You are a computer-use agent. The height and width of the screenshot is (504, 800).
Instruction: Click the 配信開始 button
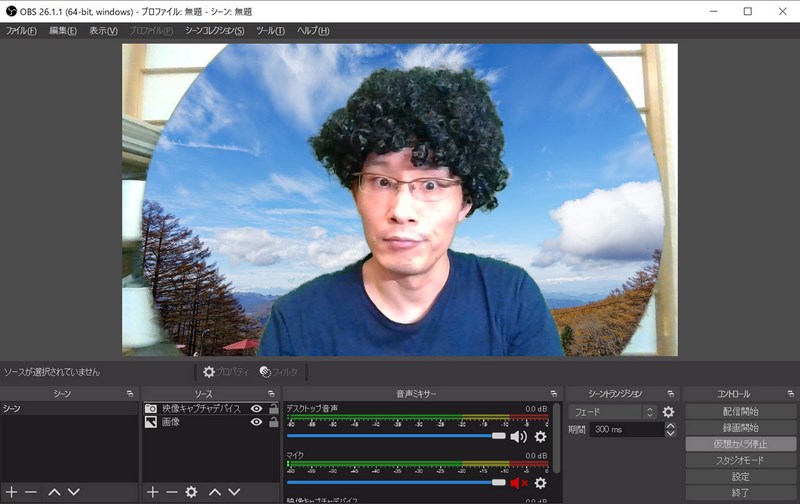coord(740,411)
